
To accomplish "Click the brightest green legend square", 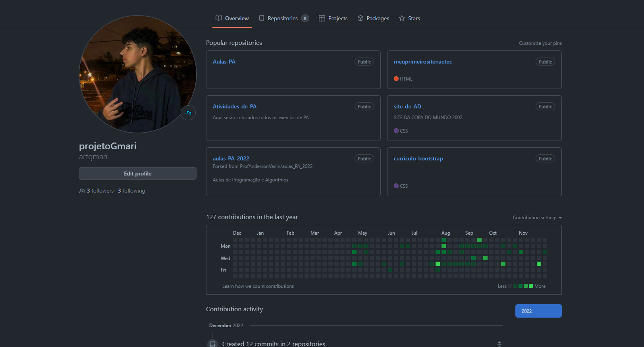I will click(x=531, y=286).
